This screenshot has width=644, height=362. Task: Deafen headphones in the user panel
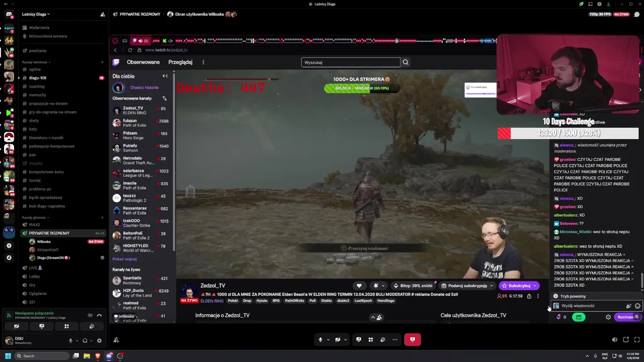85,340
